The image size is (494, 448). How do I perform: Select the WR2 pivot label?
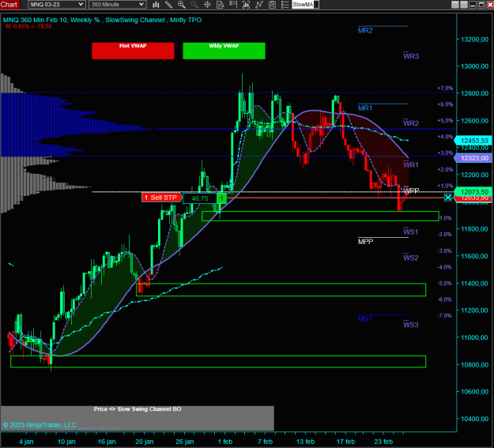411,123
